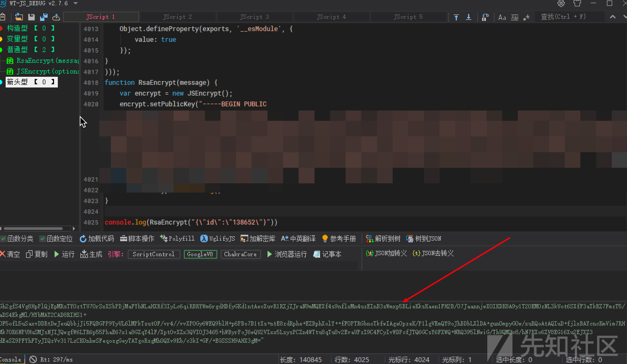The height and width of the screenshot is (364, 627).
Task: Click 解析到树 parse to tree
Action: [383, 239]
